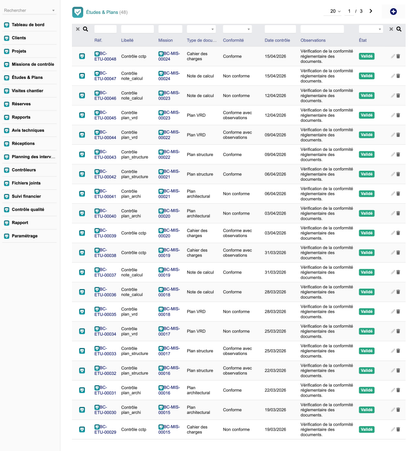
Task: Delete the BC-ETU-00048 row with the trash icon
Action: 398,56
